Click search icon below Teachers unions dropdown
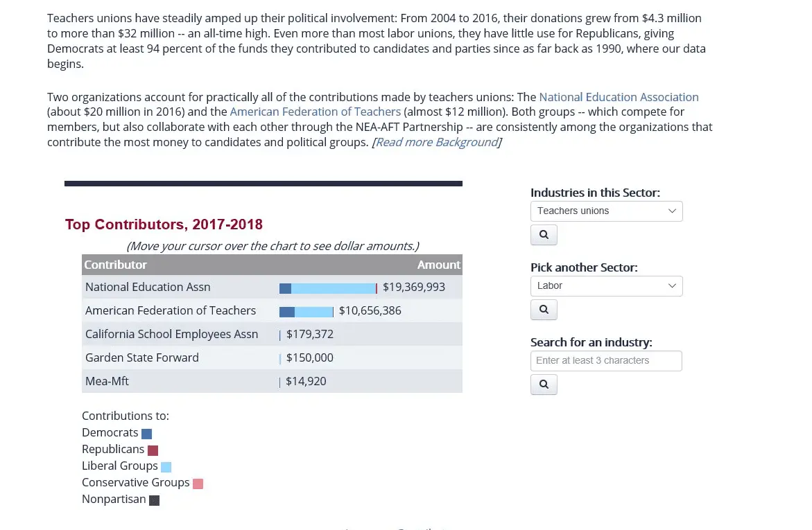Viewport: 812px width, 530px height. tap(544, 235)
